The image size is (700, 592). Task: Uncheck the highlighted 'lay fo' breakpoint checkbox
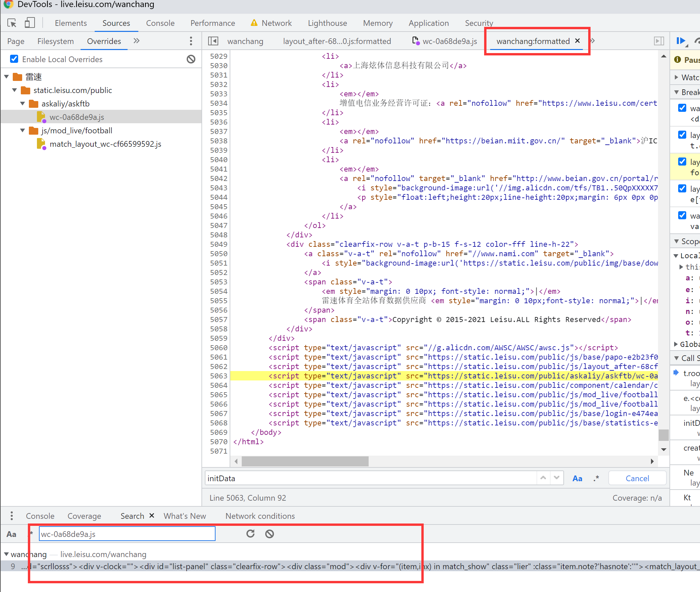pos(682,162)
